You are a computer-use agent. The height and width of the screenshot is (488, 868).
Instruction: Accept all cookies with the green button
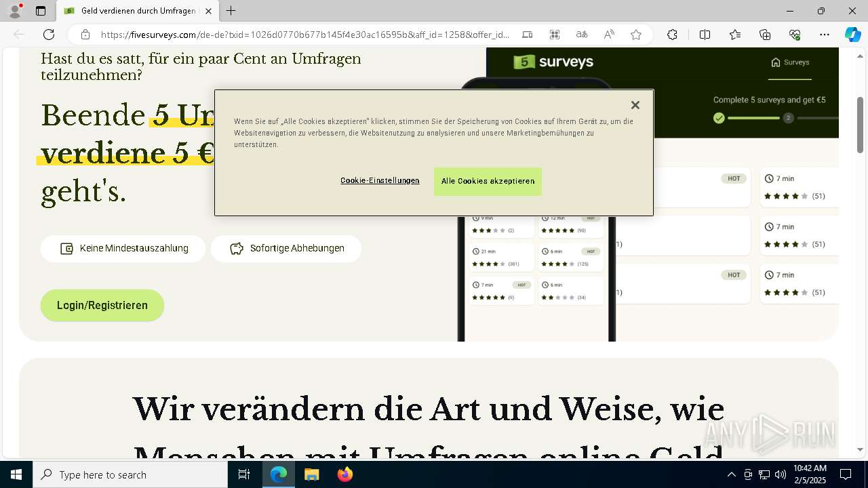[488, 181]
